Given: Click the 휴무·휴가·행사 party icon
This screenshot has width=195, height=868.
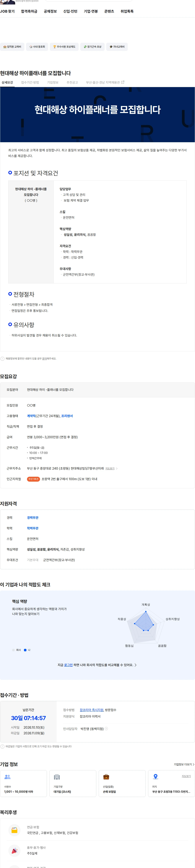Looking at the screenshot, I should [x=14, y=851].
